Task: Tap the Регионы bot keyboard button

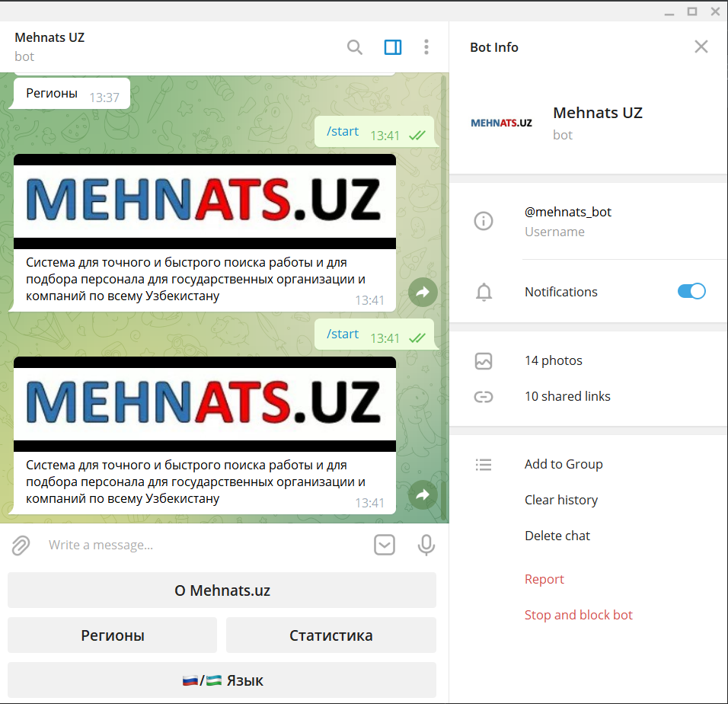Action: click(113, 635)
